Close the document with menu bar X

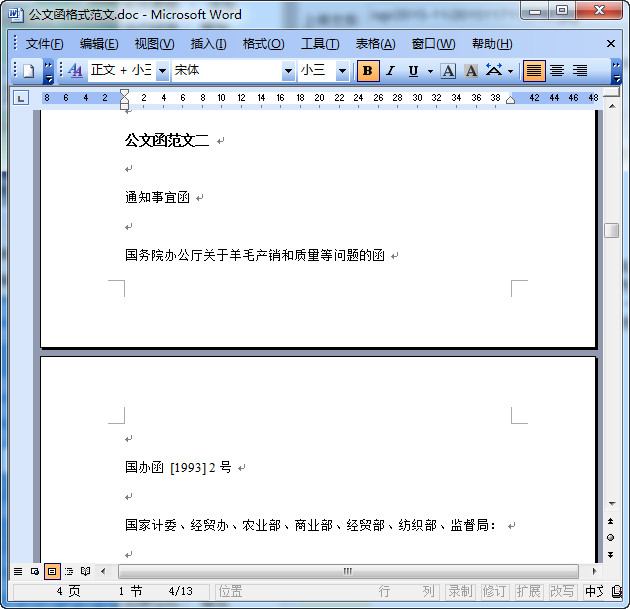tap(611, 43)
